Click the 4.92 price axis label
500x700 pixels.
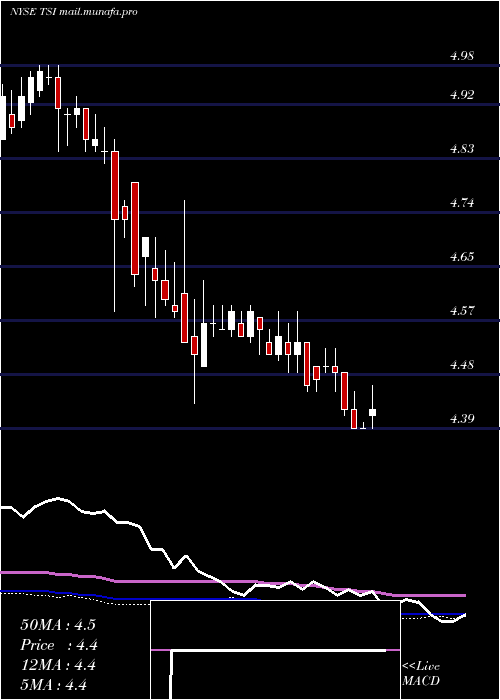click(462, 95)
